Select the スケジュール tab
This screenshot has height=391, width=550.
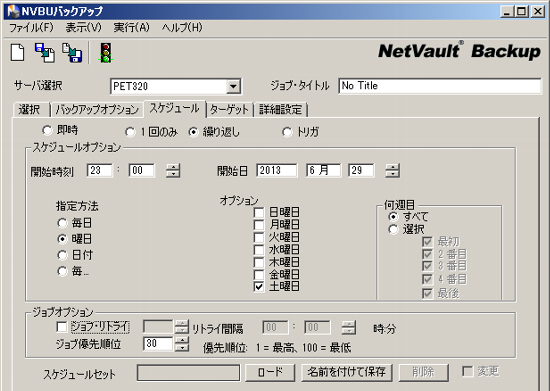pyautogui.click(x=174, y=108)
